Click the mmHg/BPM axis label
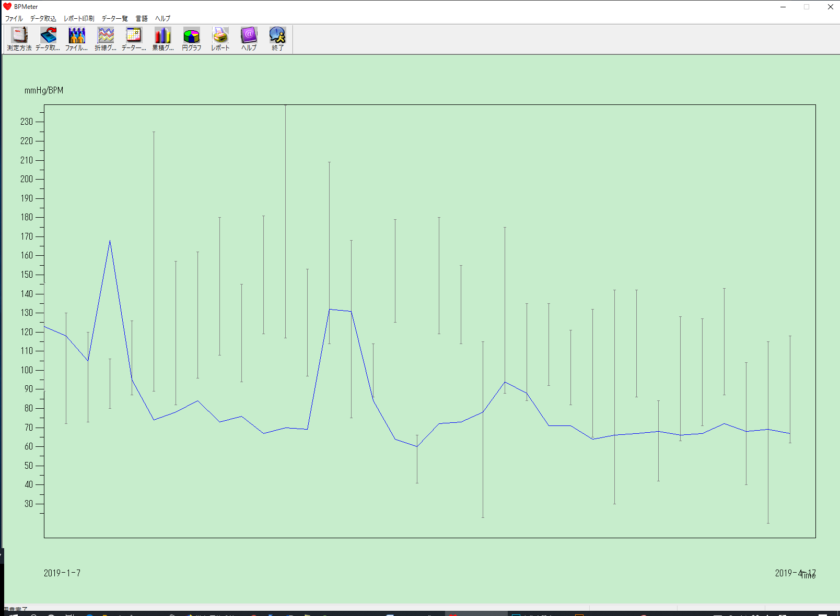Viewport: 840px width, 616px height. 44,90
